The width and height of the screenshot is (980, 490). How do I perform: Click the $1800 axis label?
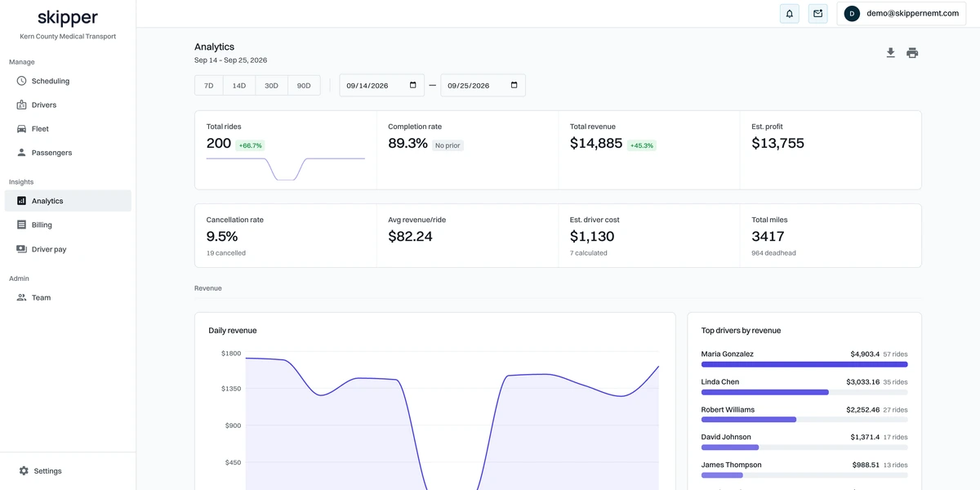tap(231, 354)
